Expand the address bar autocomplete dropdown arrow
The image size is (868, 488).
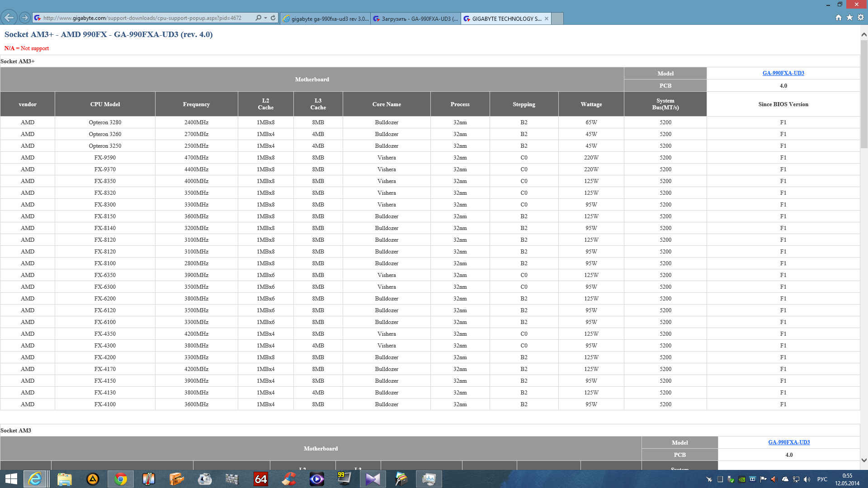pos(265,18)
